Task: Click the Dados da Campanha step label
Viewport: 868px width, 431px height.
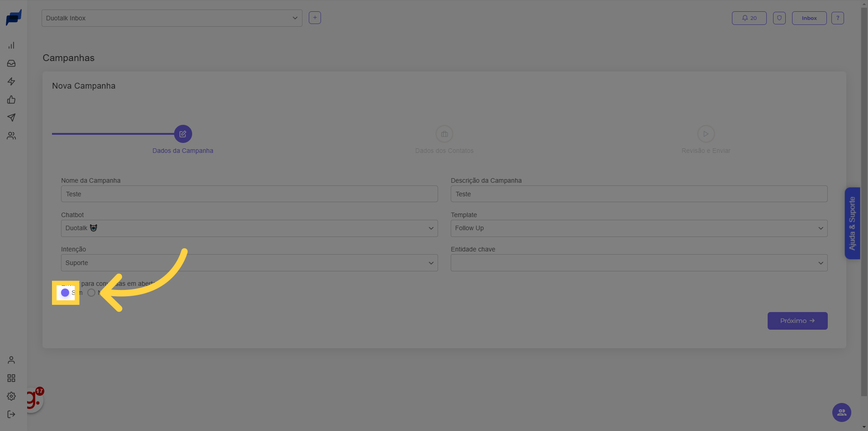Action: (x=183, y=151)
